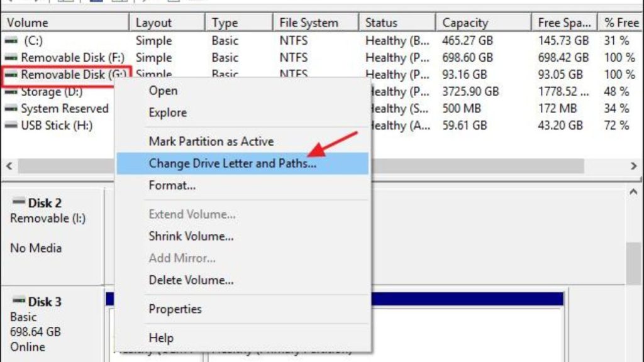Image resolution: width=644 pixels, height=362 pixels.
Task: Select the Removable Disk (F:) volume row
Action: click(321, 57)
